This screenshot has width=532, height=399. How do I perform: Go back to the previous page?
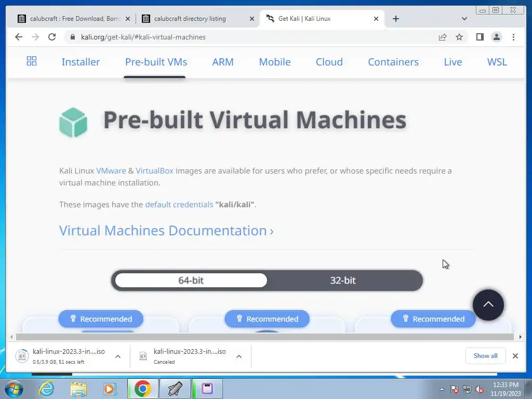(19, 37)
